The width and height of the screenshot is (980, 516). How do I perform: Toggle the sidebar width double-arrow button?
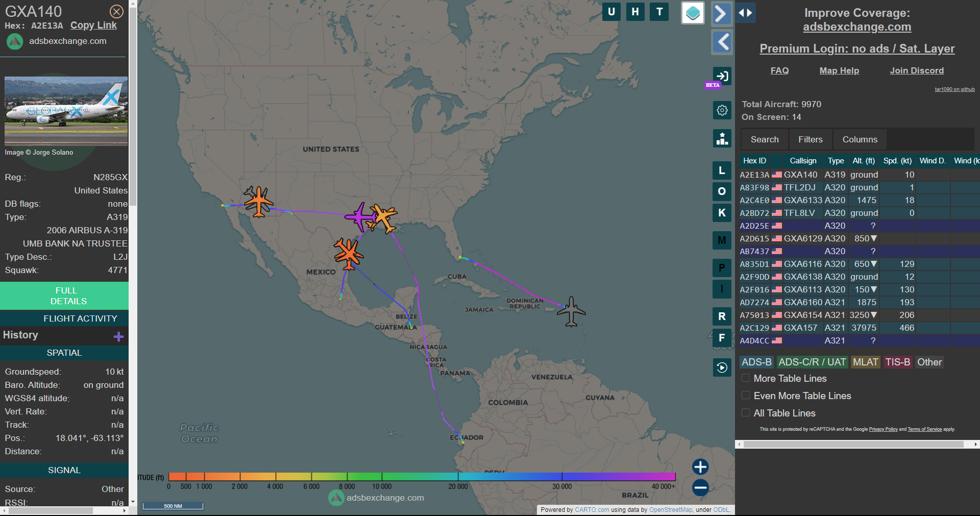[745, 13]
